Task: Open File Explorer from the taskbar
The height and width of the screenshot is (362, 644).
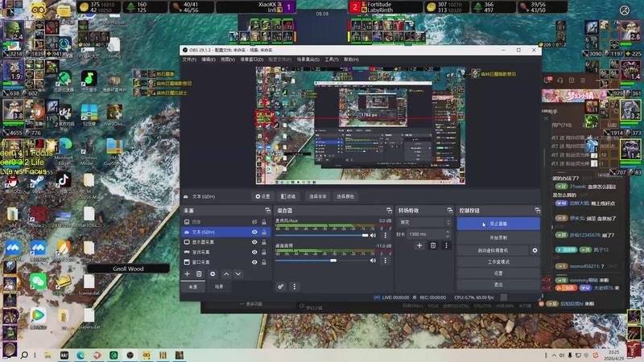Action: point(47,355)
